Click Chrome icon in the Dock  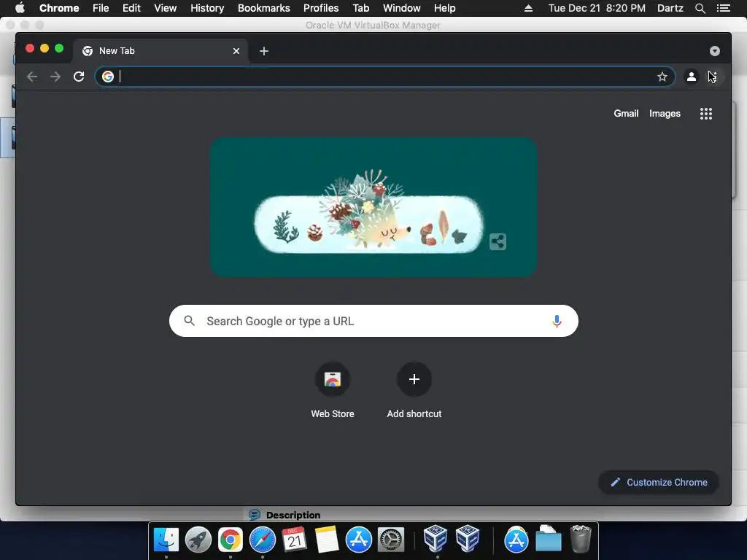tap(230, 540)
